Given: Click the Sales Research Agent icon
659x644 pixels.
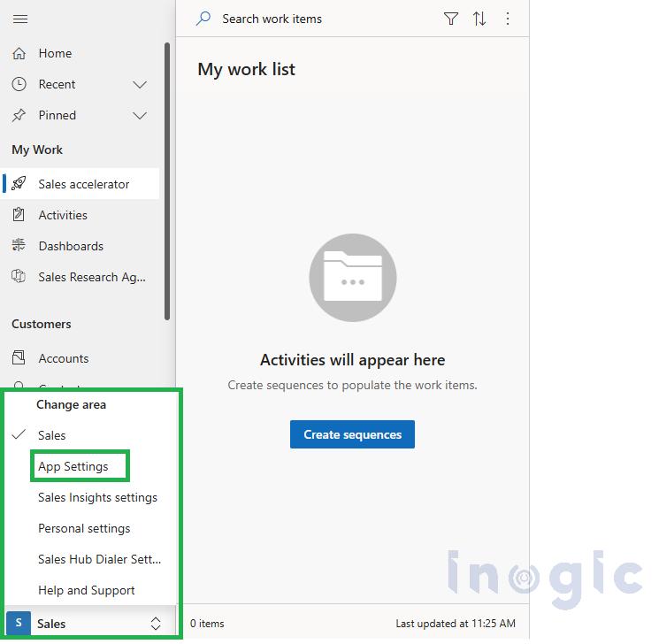Looking at the screenshot, I should [19, 277].
